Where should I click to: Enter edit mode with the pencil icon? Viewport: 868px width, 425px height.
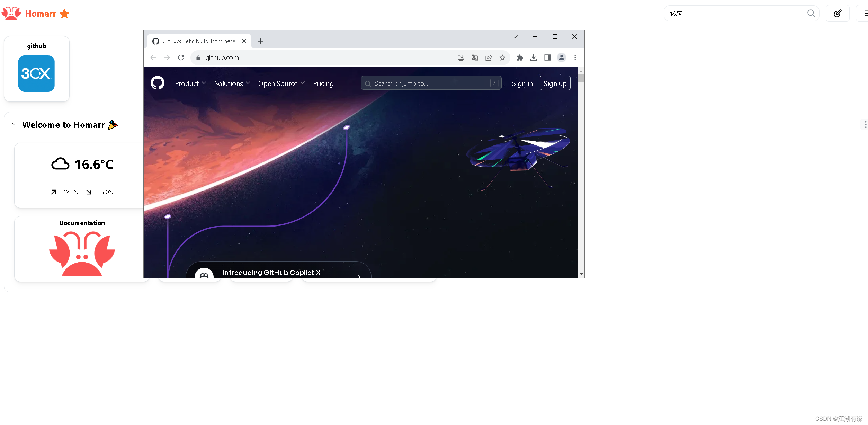coord(837,14)
